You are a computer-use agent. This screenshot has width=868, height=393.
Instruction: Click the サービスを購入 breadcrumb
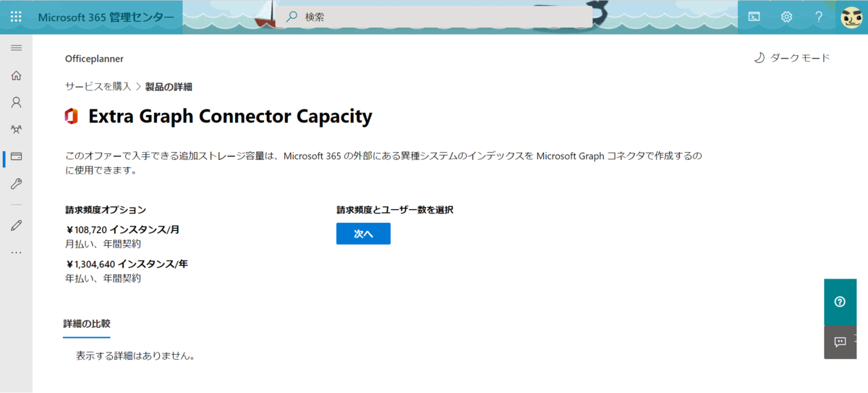click(98, 87)
